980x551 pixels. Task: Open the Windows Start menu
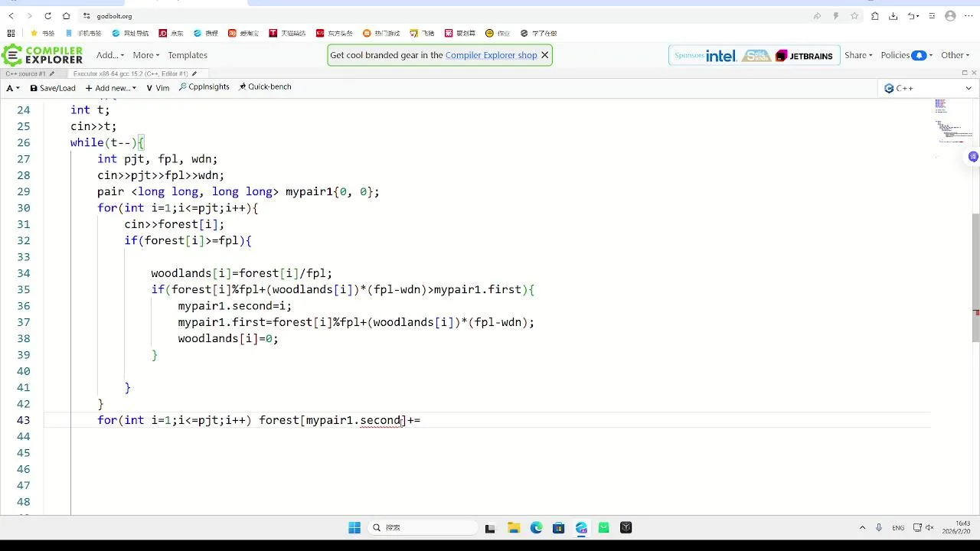[354, 527]
